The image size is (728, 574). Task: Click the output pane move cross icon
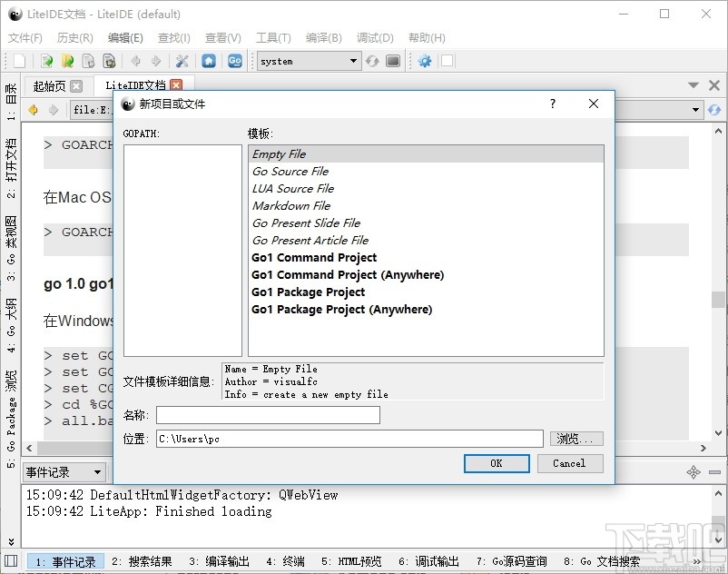pos(694,472)
